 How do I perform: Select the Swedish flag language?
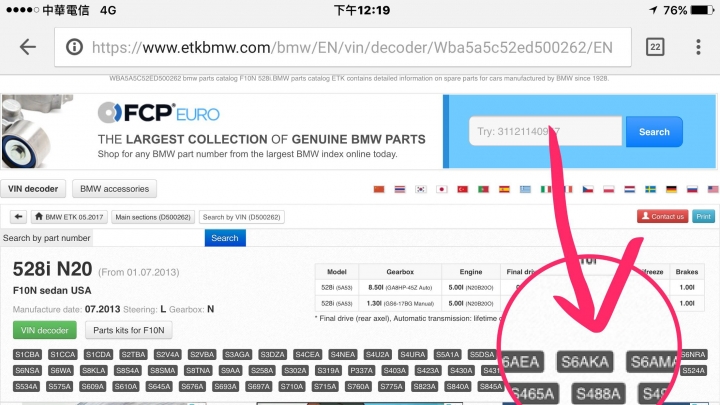[x=650, y=189]
